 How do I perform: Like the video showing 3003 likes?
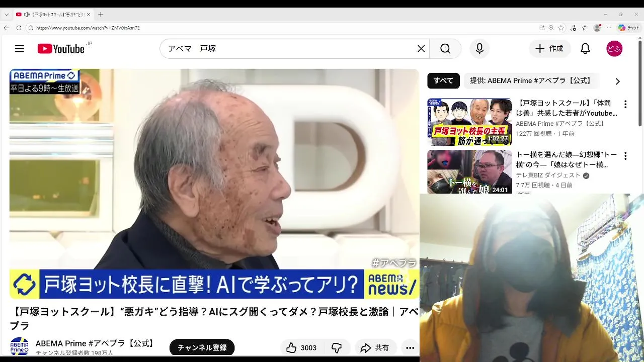(x=301, y=348)
